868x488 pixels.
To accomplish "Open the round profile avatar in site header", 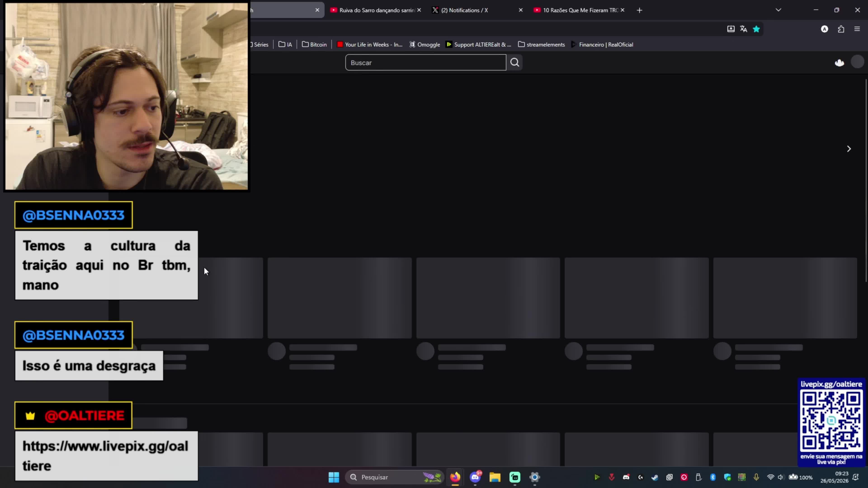I will [x=857, y=62].
